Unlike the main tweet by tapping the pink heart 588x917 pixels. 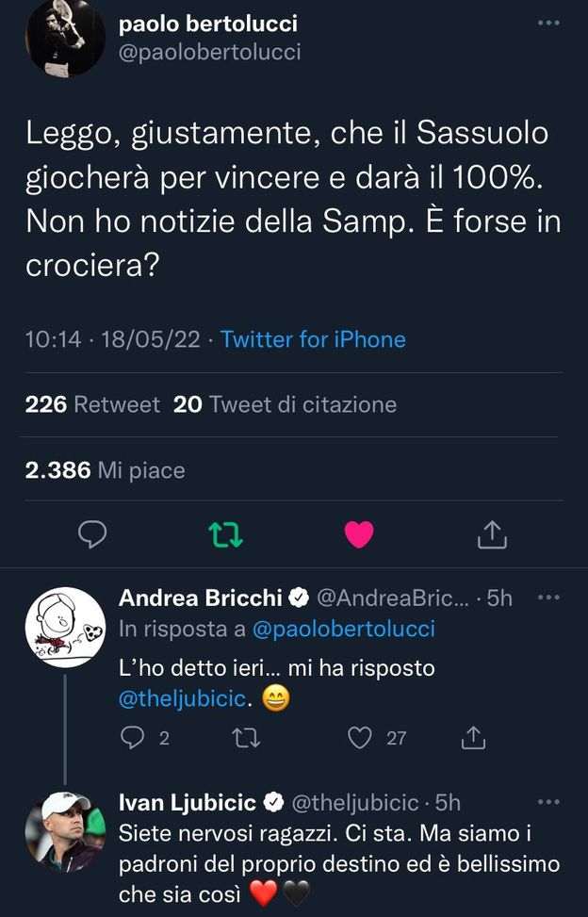pyautogui.click(x=359, y=534)
